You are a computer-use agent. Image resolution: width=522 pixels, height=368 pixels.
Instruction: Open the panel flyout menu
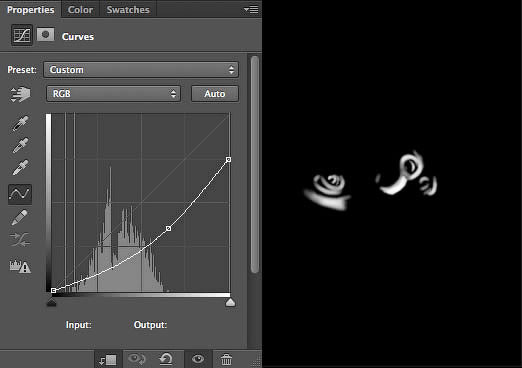251,10
